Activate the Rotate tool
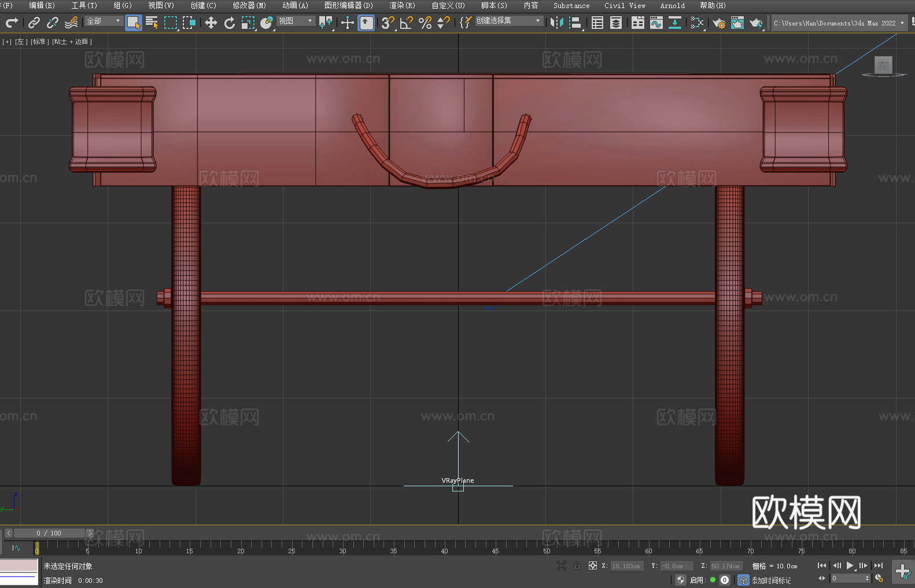 [x=230, y=23]
